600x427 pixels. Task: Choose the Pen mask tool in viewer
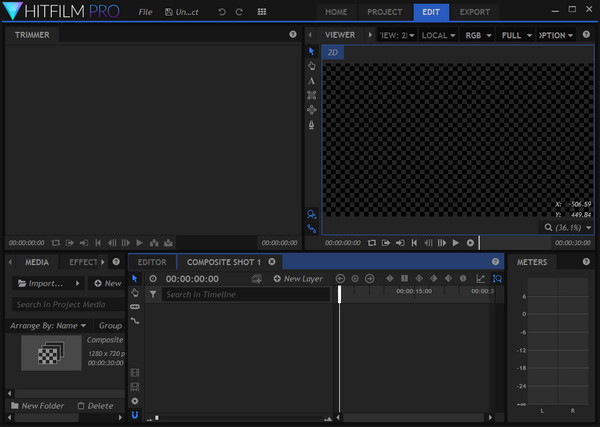(312, 125)
